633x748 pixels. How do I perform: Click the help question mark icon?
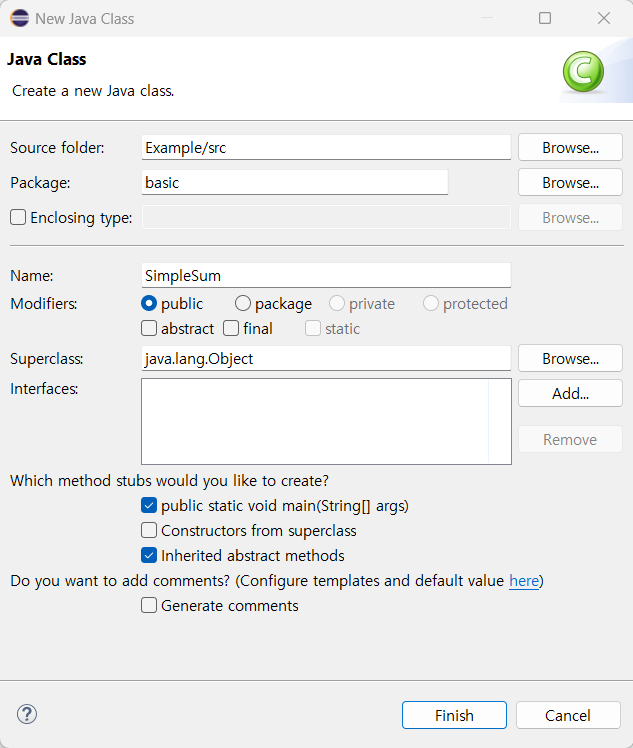[x=27, y=714]
